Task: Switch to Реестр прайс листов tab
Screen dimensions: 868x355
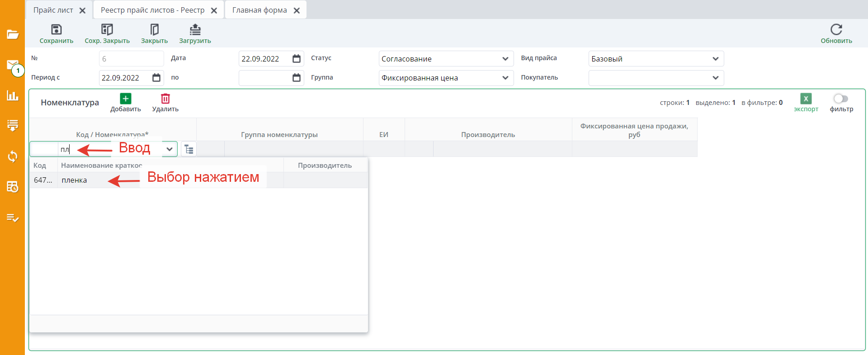Action: 152,10
